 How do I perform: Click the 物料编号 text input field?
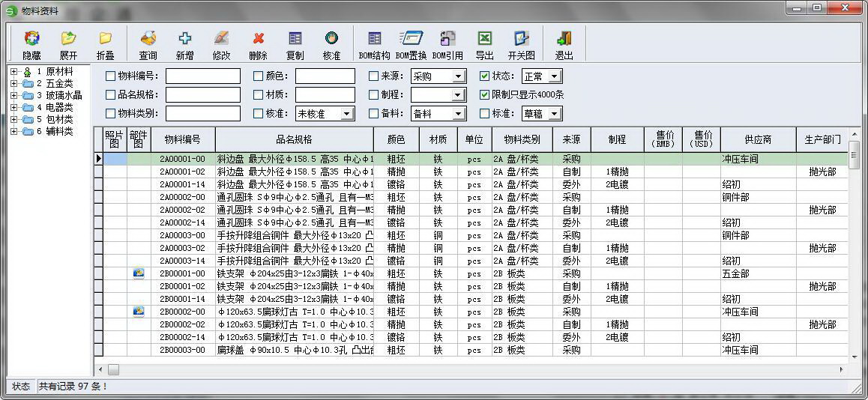coord(203,76)
